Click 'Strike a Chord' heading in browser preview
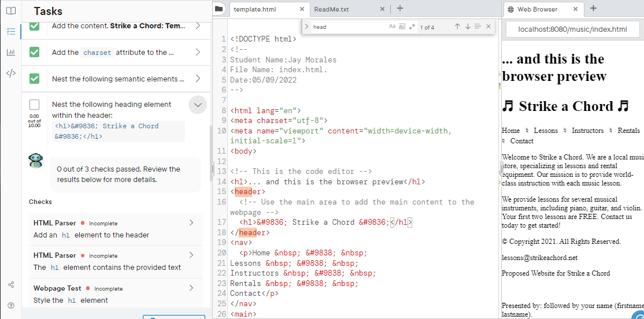Screen dimensions: 644x319 (x=565, y=106)
